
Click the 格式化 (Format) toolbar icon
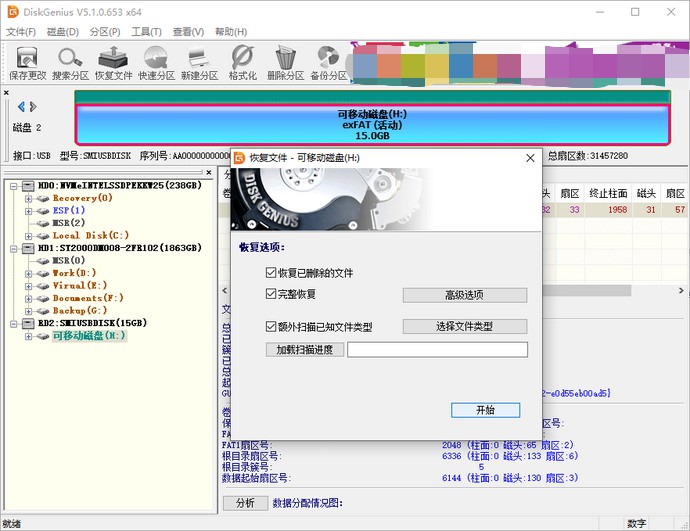(x=242, y=62)
